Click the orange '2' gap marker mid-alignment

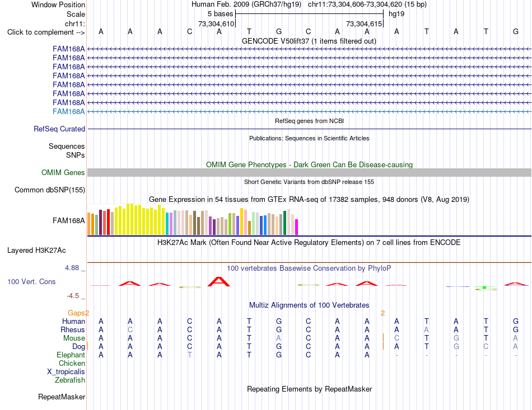tap(382, 313)
